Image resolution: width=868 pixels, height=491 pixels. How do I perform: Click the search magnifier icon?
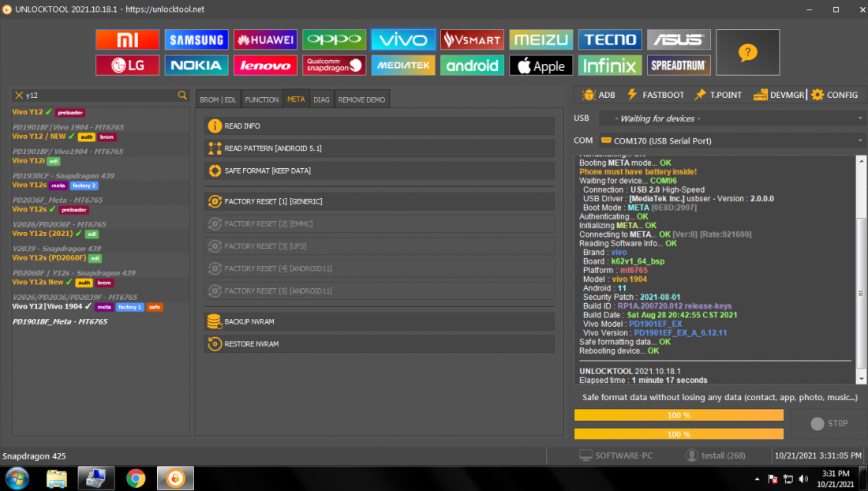pos(182,96)
